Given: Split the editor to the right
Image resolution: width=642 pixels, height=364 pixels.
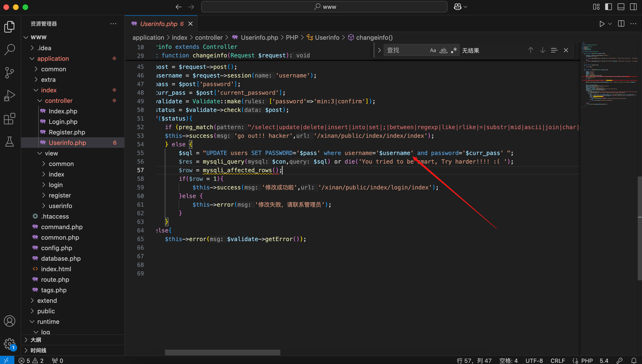Looking at the screenshot, I should [621, 24].
